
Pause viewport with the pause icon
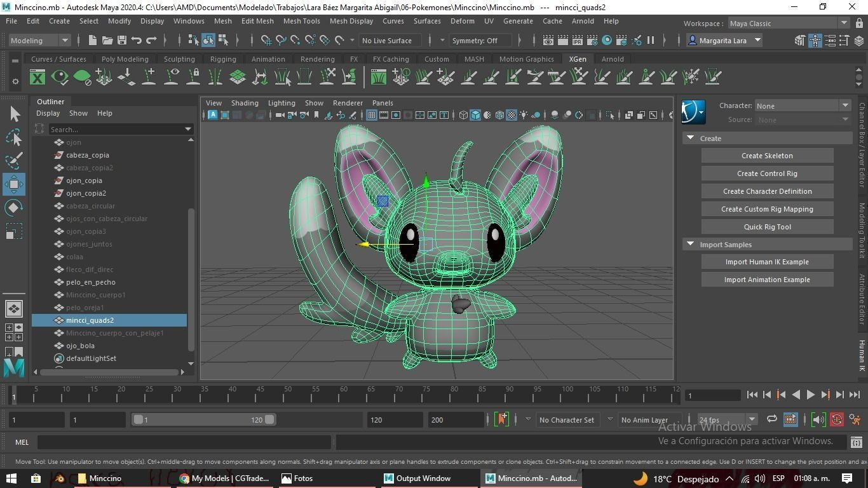point(651,40)
